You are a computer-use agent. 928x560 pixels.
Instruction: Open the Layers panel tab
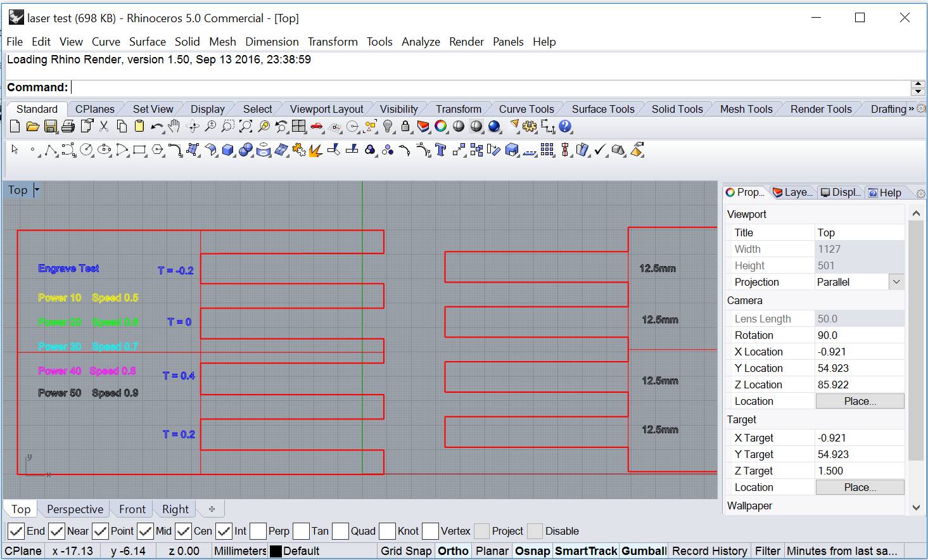click(x=792, y=192)
